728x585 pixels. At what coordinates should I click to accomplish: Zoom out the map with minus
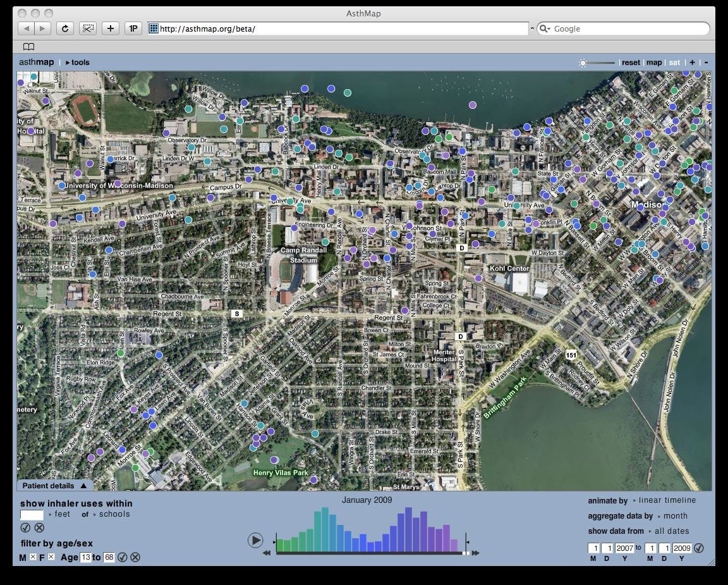point(706,62)
